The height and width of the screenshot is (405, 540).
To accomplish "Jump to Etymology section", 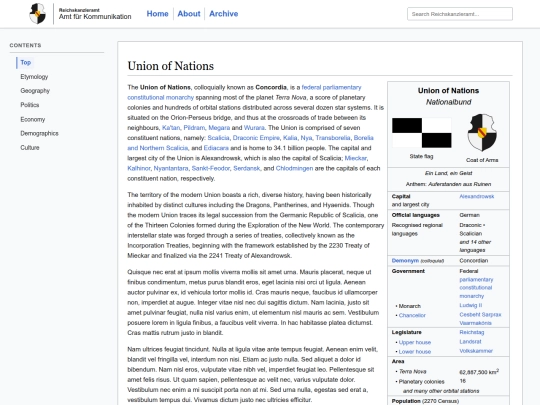I will click(x=34, y=76).
